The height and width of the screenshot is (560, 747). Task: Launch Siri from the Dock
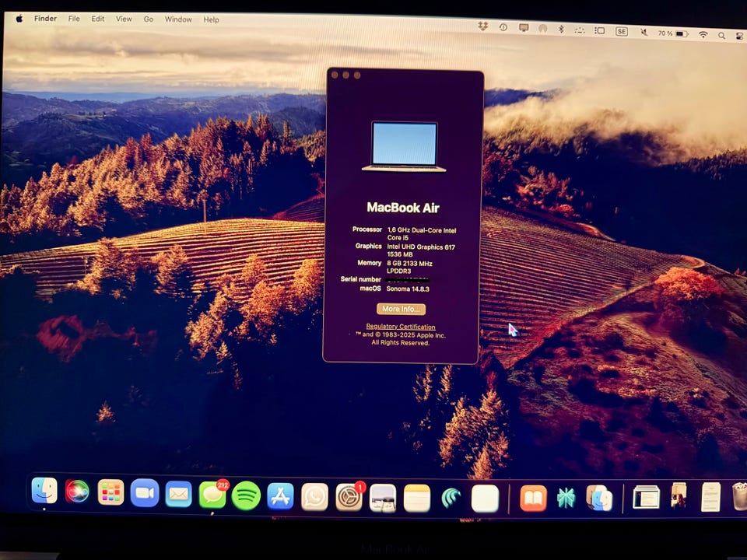tap(77, 492)
